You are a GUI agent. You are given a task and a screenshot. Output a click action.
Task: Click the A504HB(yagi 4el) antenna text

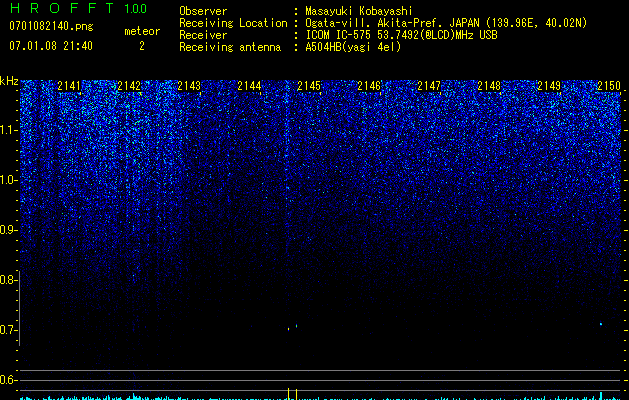tap(353, 47)
